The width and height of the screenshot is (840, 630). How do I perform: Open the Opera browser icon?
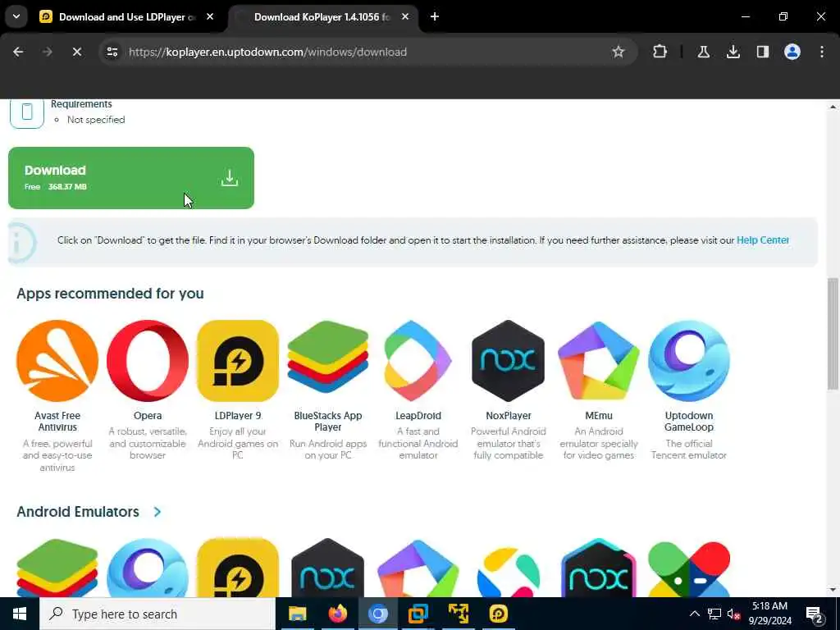(148, 361)
